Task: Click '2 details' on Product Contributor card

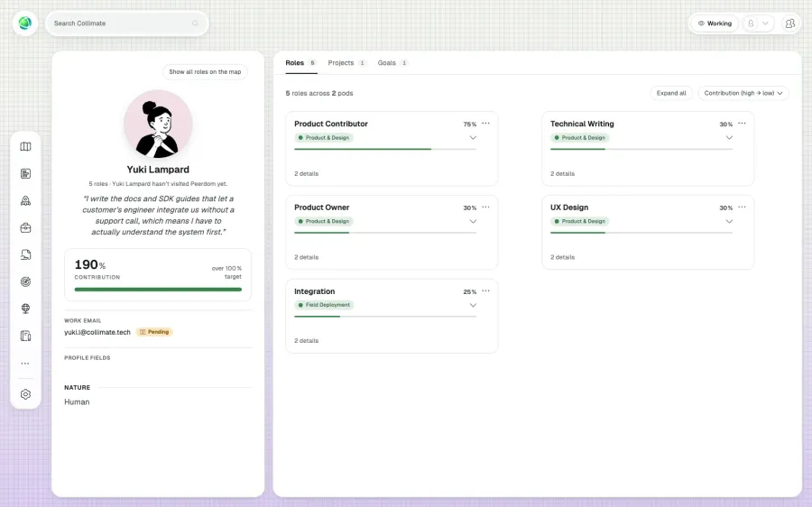Action: pyautogui.click(x=307, y=173)
